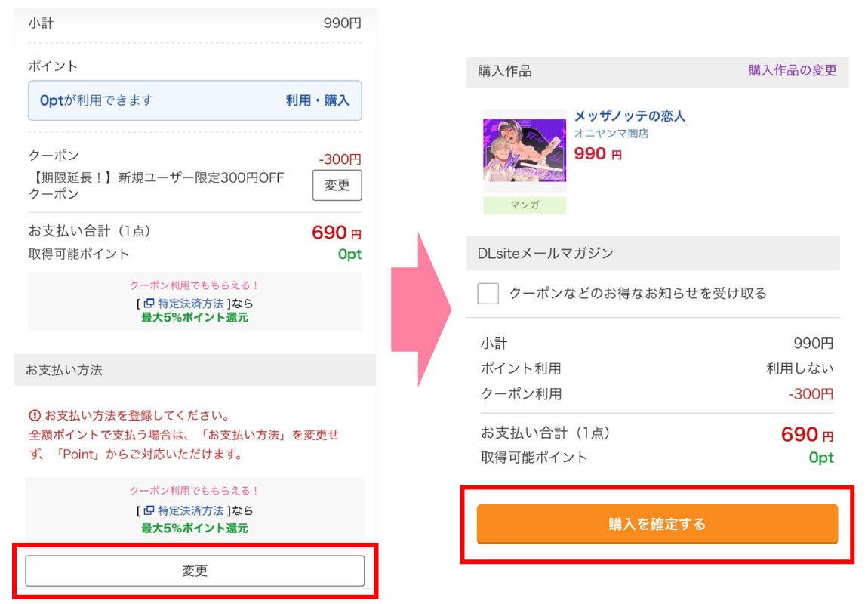Open 利用・購入 in the points box
The height and width of the screenshot is (604, 868).
[317, 100]
